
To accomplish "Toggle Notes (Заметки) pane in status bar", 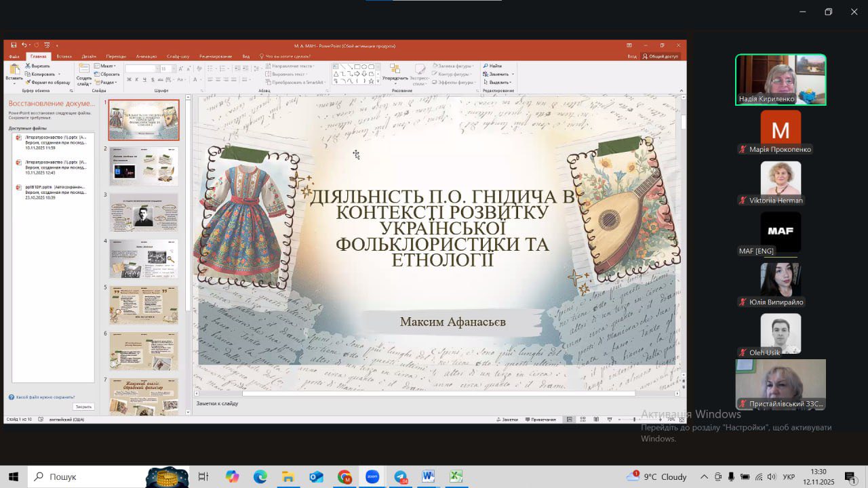I will [507, 420].
